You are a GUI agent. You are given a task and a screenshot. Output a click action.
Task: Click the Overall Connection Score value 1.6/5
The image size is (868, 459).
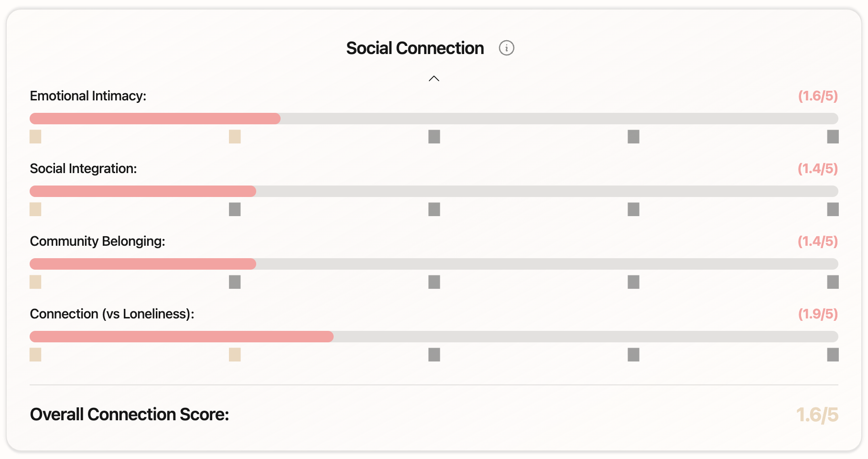[817, 415]
